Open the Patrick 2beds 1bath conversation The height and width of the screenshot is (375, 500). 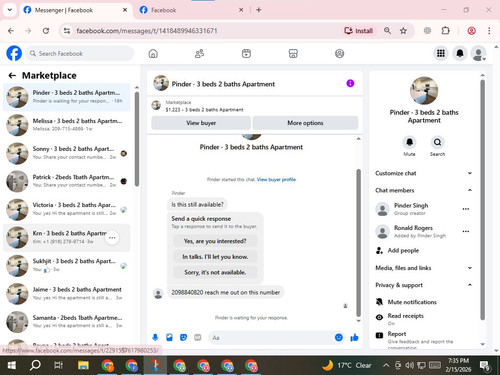coord(67,181)
